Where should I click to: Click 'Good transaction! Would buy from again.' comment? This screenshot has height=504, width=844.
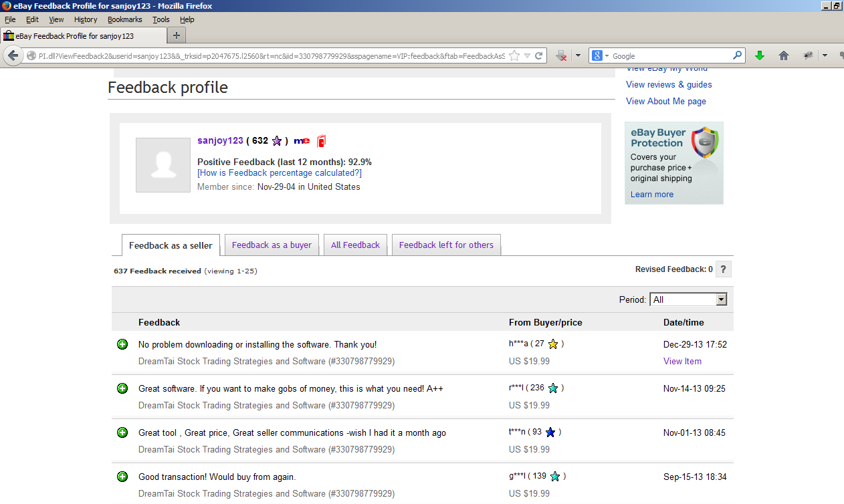[x=217, y=477]
